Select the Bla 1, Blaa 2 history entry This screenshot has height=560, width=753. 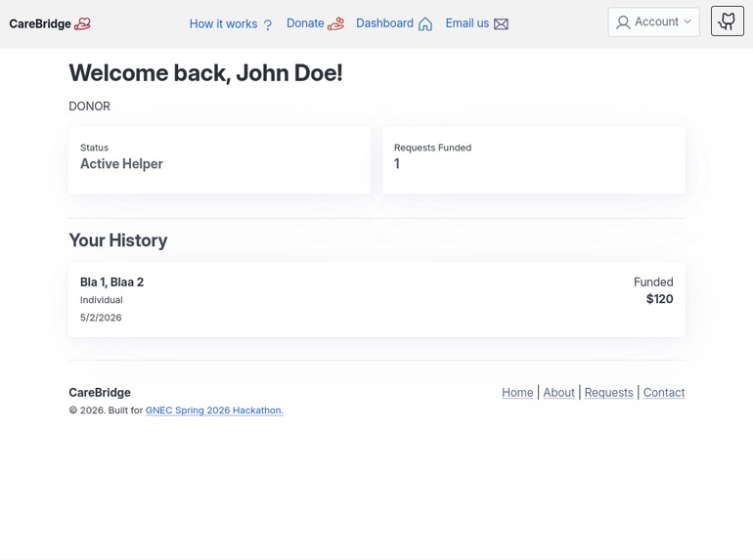click(376, 299)
